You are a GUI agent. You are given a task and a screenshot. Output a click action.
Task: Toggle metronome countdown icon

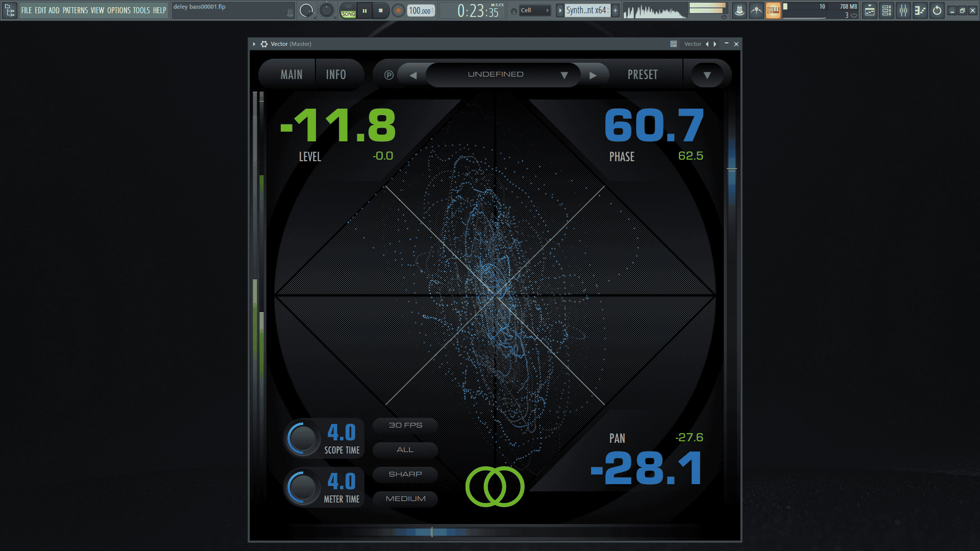[x=756, y=10]
